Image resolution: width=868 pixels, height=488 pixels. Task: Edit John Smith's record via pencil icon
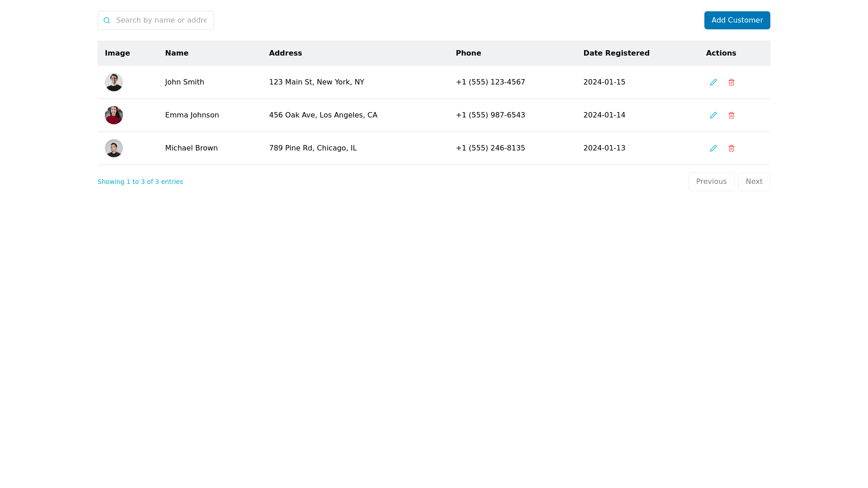(713, 82)
